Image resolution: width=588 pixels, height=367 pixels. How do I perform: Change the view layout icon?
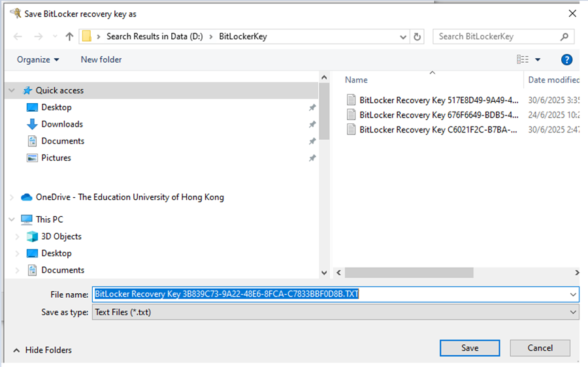pyautogui.click(x=523, y=59)
